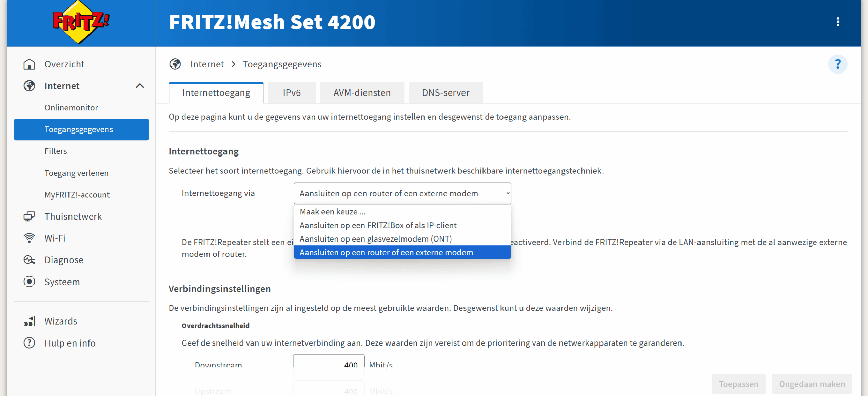Click the Toepassen button

(x=738, y=384)
